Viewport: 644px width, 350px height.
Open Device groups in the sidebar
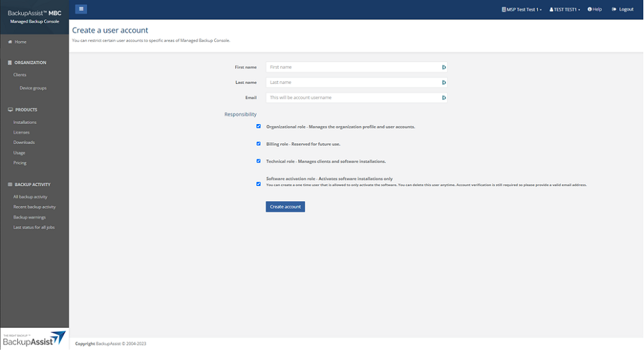pyautogui.click(x=33, y=88)
